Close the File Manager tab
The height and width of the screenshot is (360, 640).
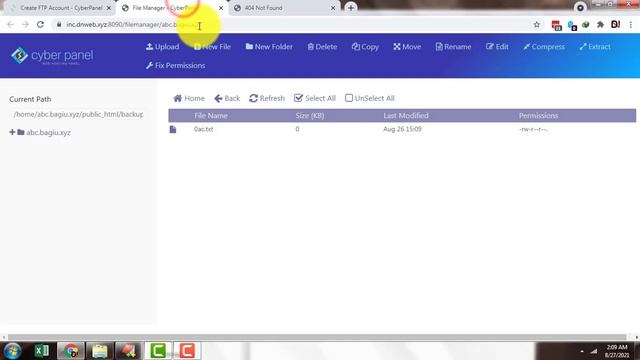[221, 8]
